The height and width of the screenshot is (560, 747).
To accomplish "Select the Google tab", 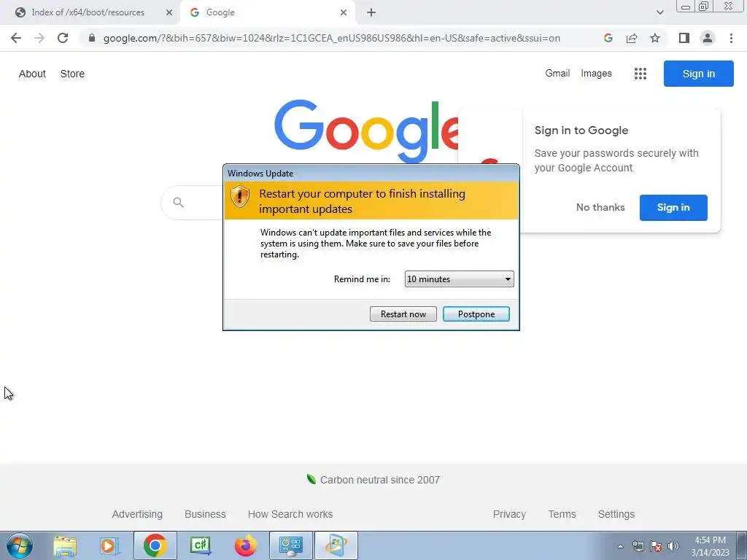I will [267, 12].
